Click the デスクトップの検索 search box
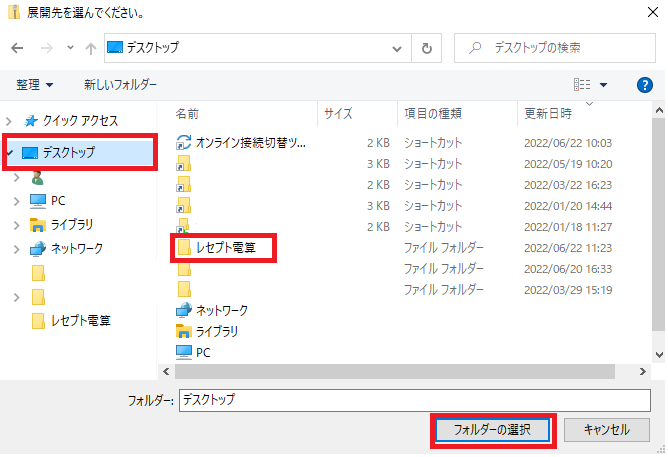This screenshot has width=668, height=457. [x=555, y=48]
